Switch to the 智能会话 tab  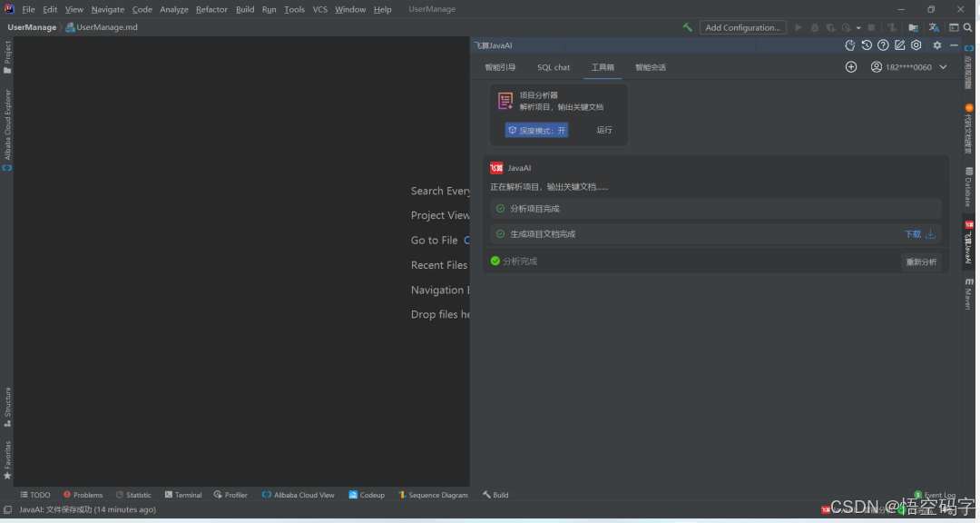[x=651, y=67]
